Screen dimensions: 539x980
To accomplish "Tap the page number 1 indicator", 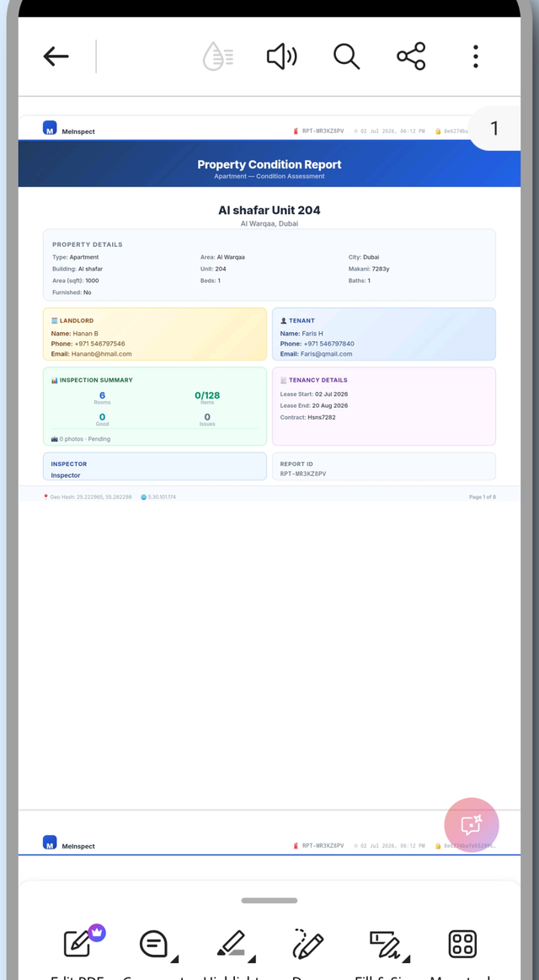I will [494, 128].
